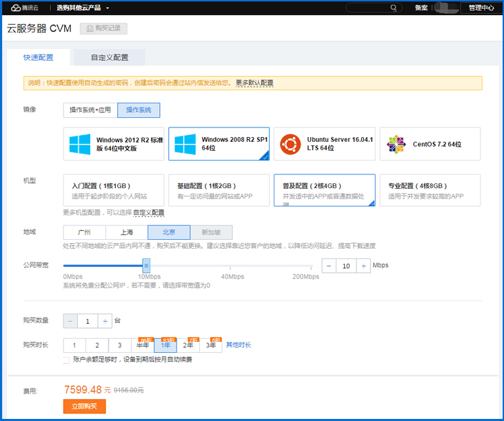The image size is (504, 421).
Task: Switch to the 自定义配置 tab
Action: coord(110,57)
